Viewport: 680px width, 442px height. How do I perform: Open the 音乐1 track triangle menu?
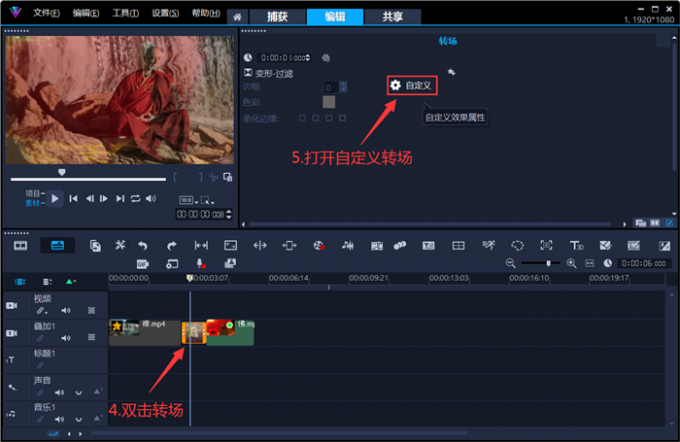(x=97, y=419)
